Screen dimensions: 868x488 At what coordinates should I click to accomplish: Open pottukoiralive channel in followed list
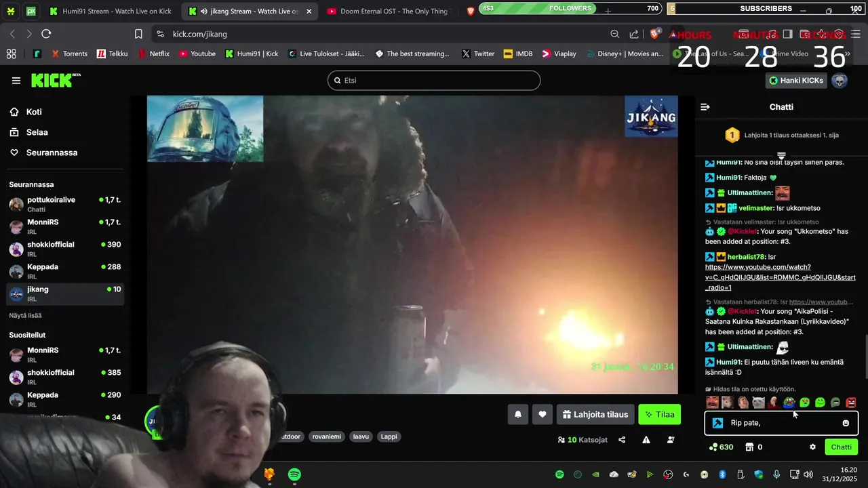(65, 204)
